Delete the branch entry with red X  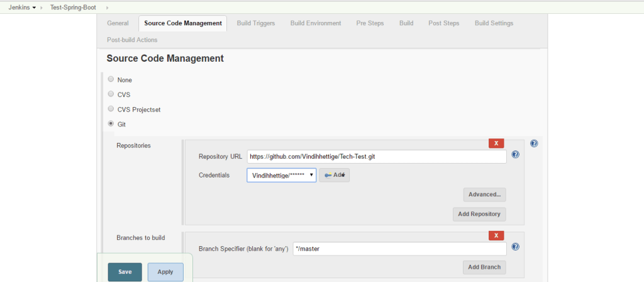(x=496, y=235)
